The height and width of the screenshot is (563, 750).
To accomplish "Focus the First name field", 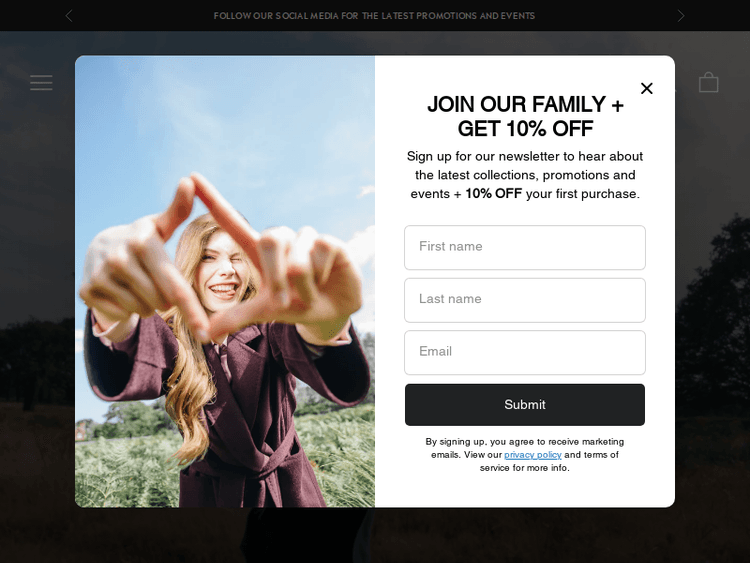I will (525, 247).
